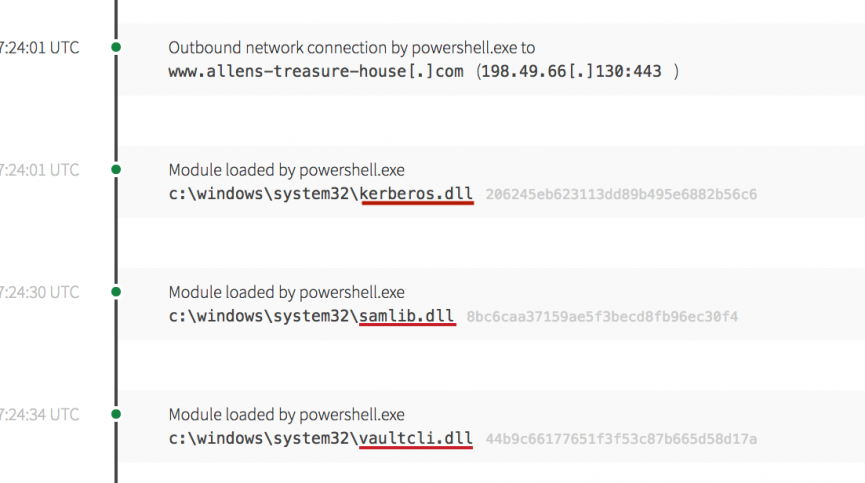Screen dimensions: 865x483
Task: Click 'Module loaded by powershell.exe' above vaultcli.dll
Action: 286,415
